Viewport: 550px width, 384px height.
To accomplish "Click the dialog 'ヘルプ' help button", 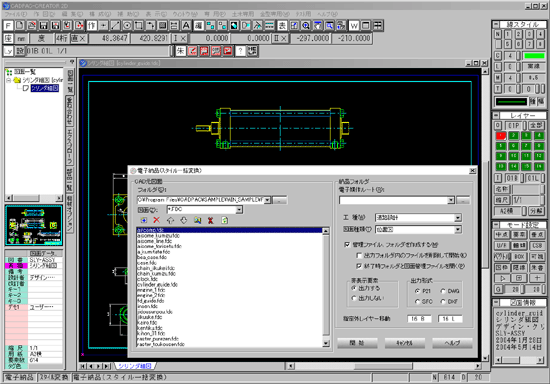I will (452, 343).
